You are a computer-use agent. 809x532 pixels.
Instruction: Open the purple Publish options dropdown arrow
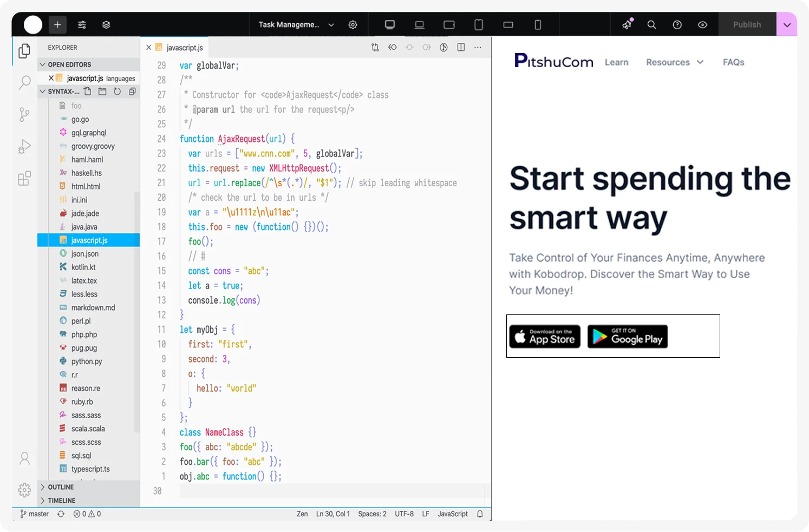tap(787, 24)
